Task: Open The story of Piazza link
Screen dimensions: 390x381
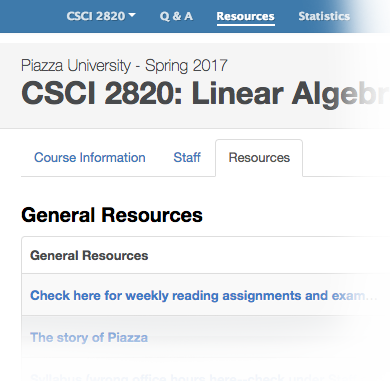Action: [89, 337]
